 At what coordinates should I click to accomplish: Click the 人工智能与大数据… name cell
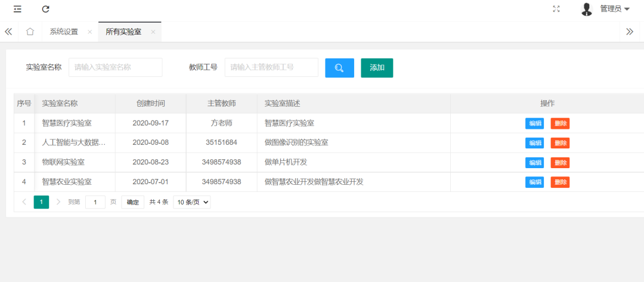(75, 142)
